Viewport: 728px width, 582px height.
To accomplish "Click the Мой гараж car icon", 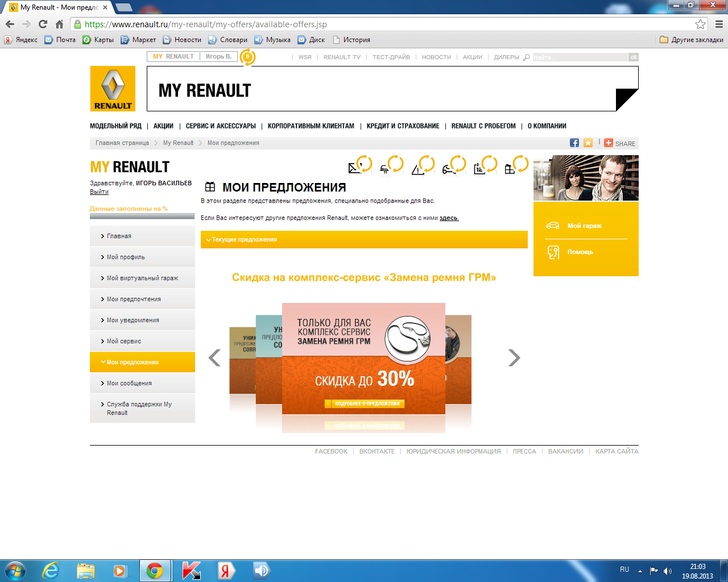I will tap(552, 226).
